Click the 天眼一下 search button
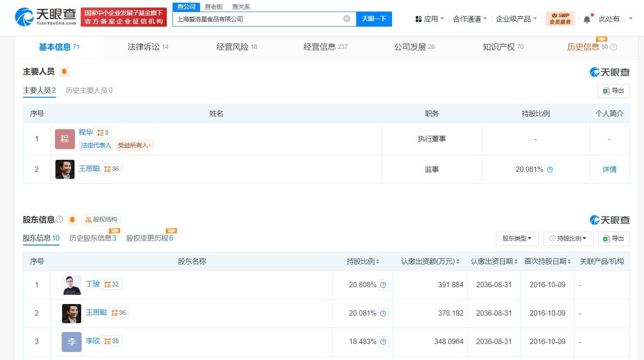 click(x=374, y=19)
